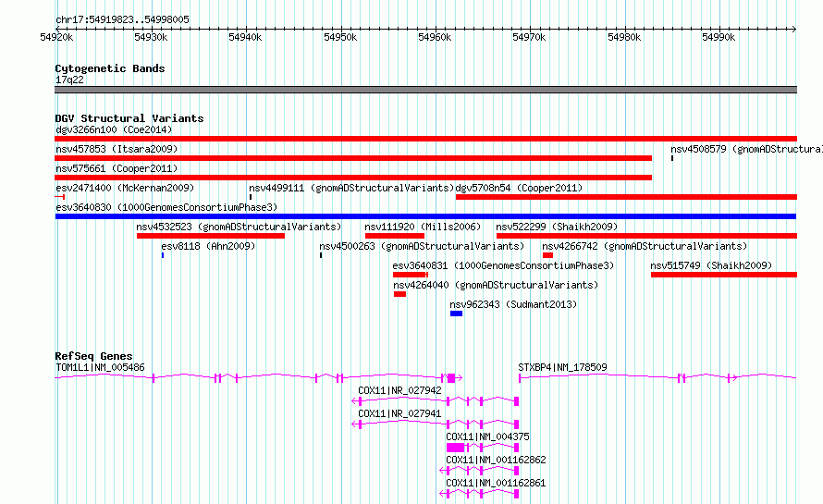The width and height of the screenshot is (823, 504).
Task: Select COX11|NR_027941 transcript label
Action: 400,413
